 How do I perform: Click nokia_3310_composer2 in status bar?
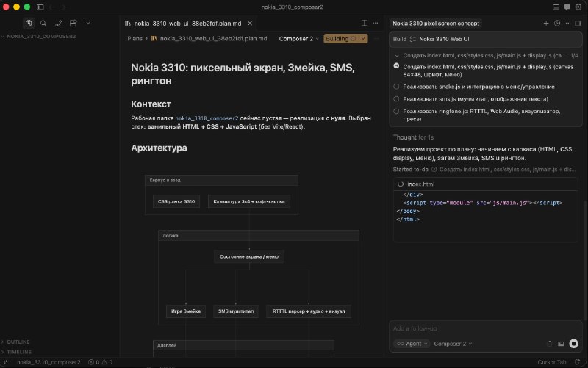[49, 362]
